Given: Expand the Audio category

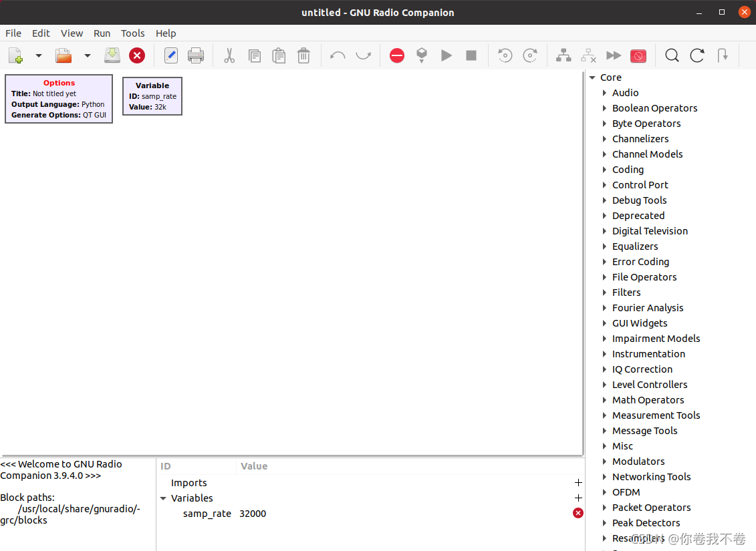Looking at the screenshot, I should coord(604,93).
